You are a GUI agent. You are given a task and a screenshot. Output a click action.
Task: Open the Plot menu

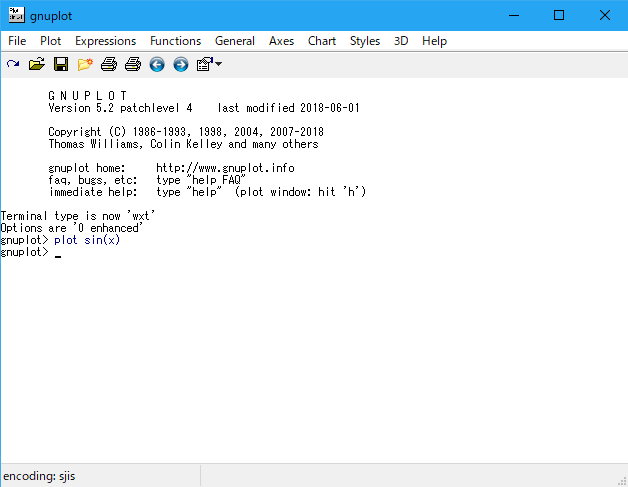tap(50, 41)
